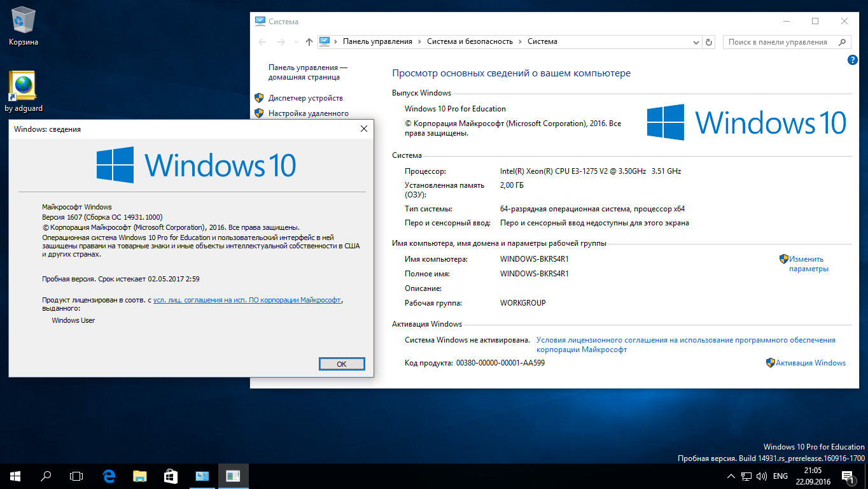Viewport: 868px width, 489px height.
Task: Go forward in the System window
Action: click(281, 42)
